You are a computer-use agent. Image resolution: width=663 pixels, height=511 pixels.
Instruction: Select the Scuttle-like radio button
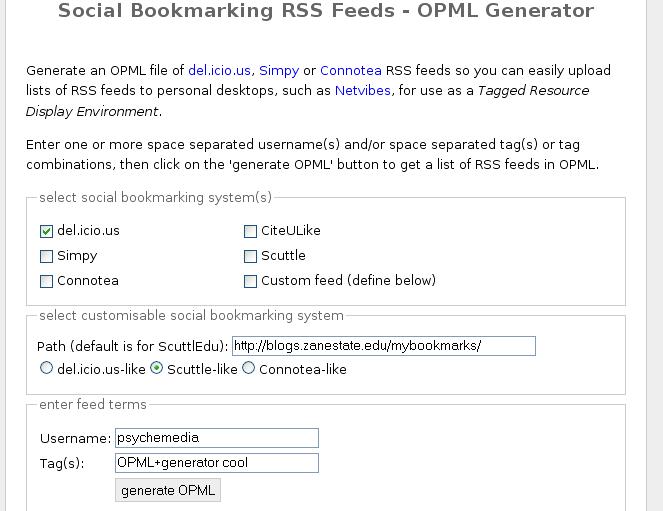pyautogui.click(x=156, y=368)
